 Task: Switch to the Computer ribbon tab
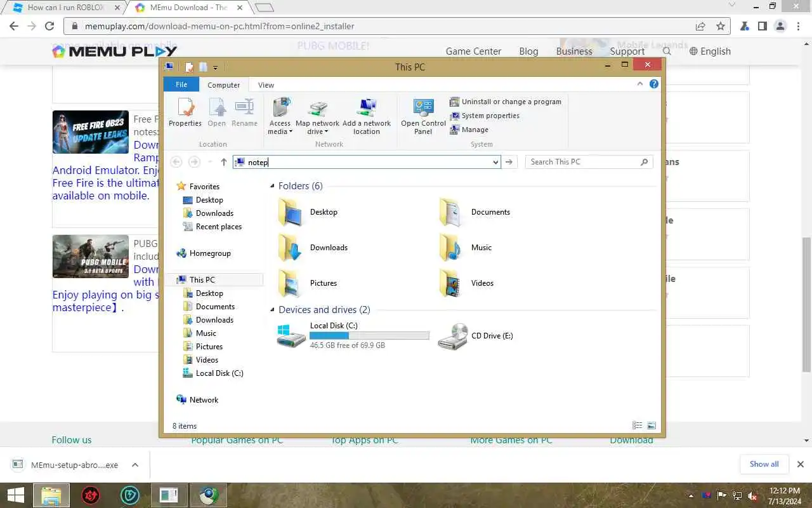coord(224,84)
